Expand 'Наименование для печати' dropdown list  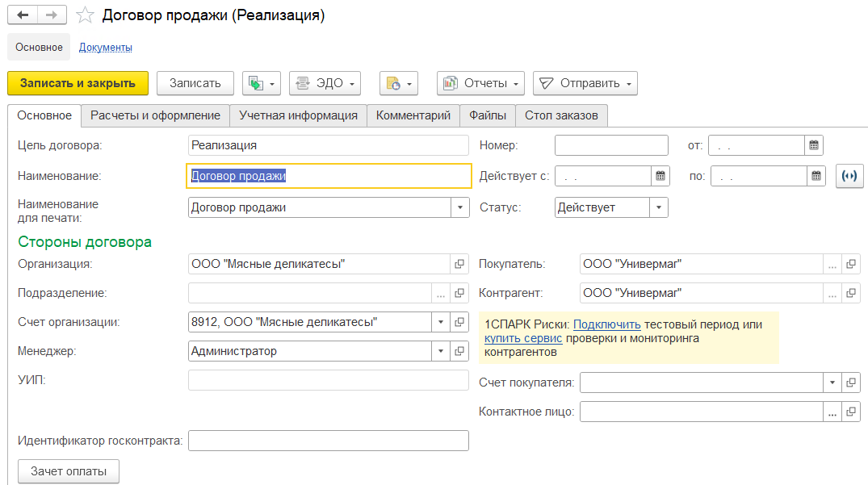pos(459,207)
